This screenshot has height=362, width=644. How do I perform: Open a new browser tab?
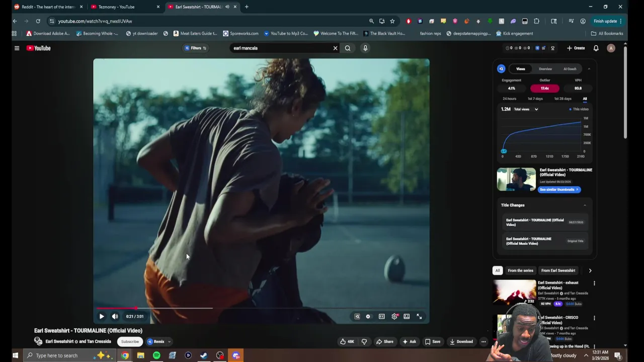tap(247, 7)
